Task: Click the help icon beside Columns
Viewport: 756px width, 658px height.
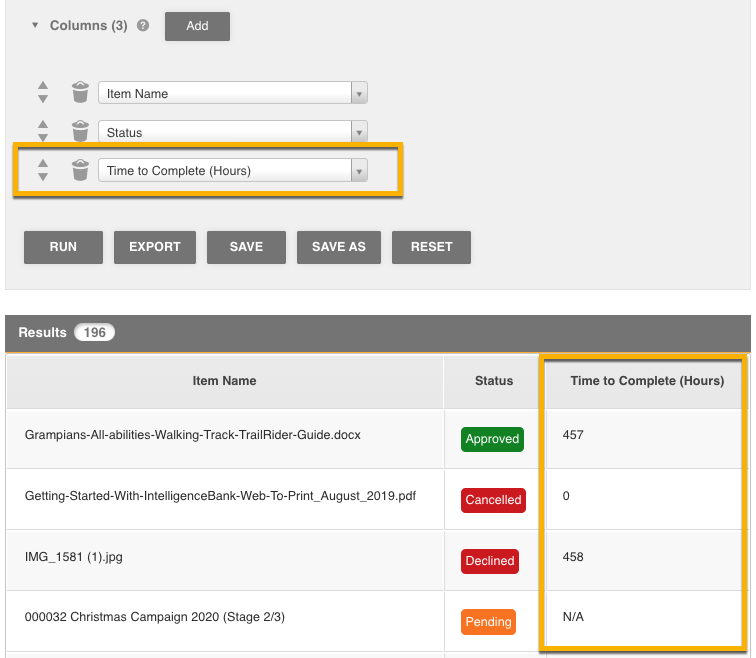Action: click(143, 26)
